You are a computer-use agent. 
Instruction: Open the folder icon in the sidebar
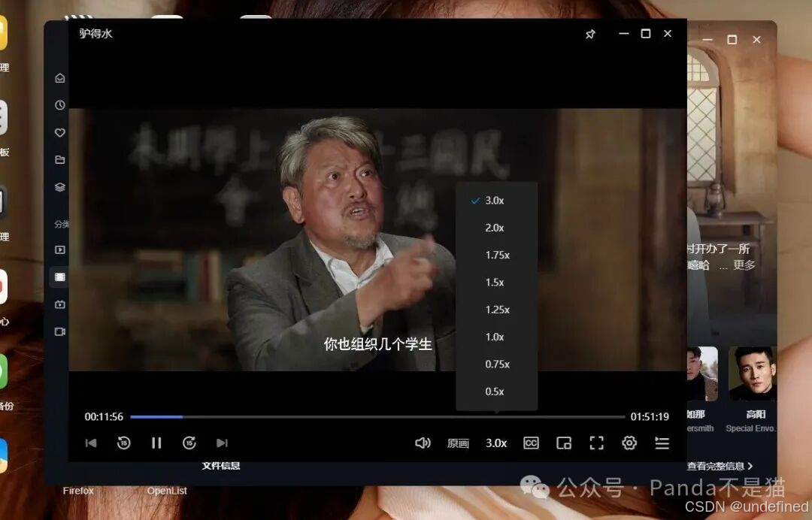(60, 160)
